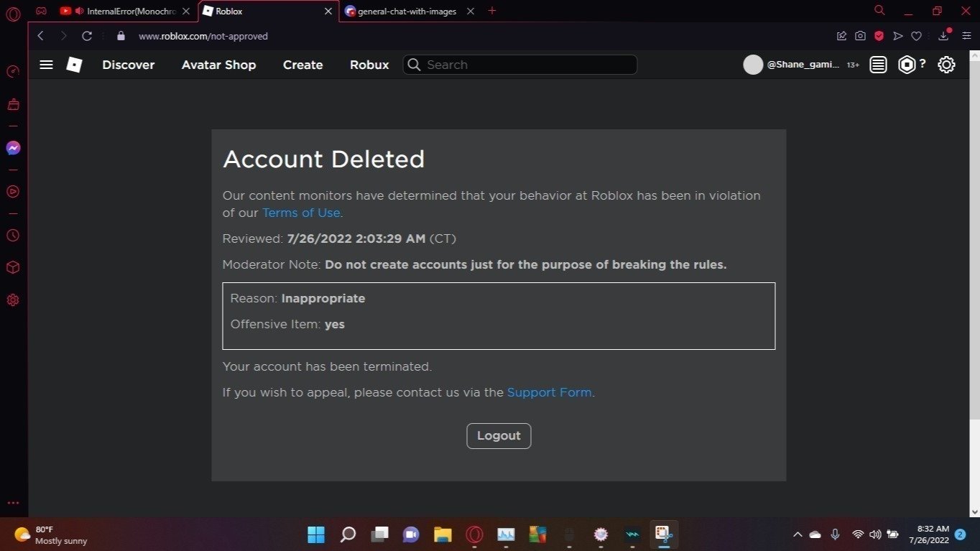Click the Logout button
This screenshot has width=980, height=551.
[x=499, y=436]
